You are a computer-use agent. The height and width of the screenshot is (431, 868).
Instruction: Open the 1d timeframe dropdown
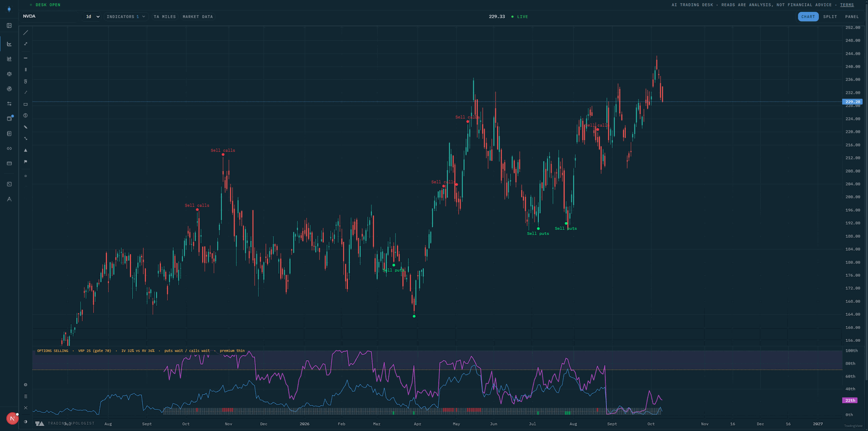click(92, 17)
